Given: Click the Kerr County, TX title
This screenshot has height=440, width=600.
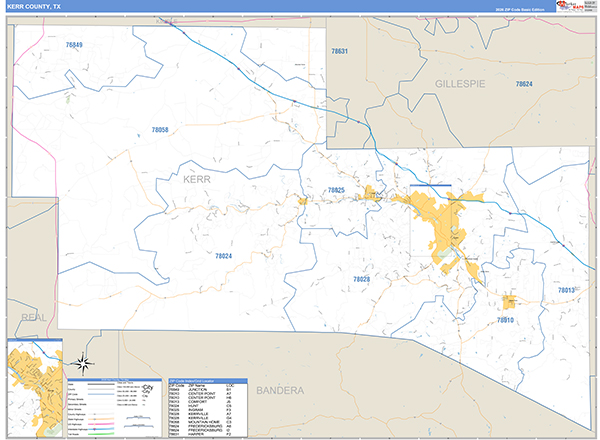Looking at the screenshot, I should [36, 6].
